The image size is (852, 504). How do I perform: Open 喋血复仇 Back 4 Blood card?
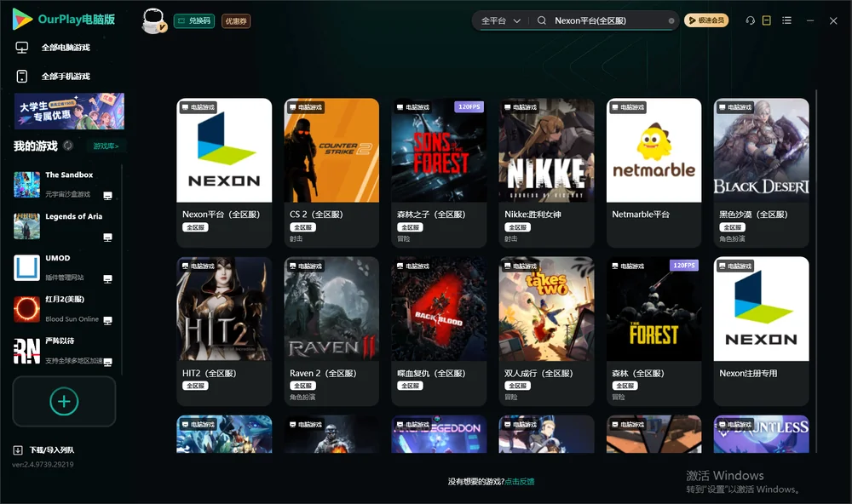[439, 331]
